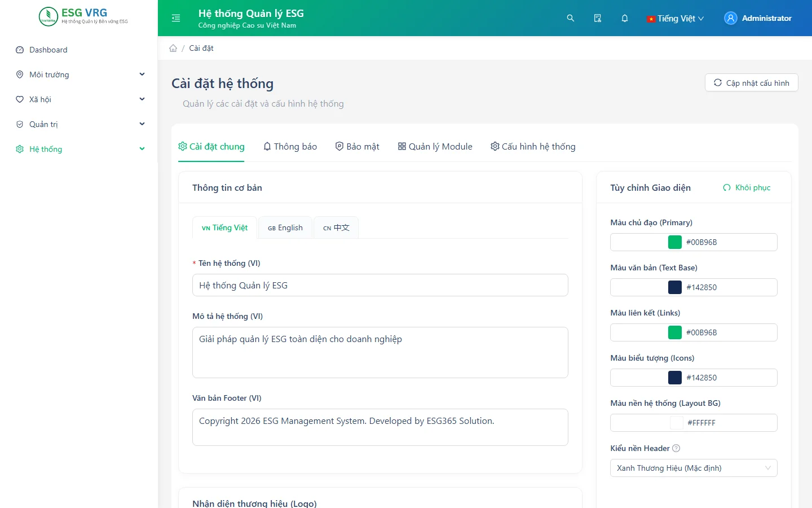Click the Dashboard gauge icon in sidebar
This screenshot has height=508, width=812.
tap(20, 50)
